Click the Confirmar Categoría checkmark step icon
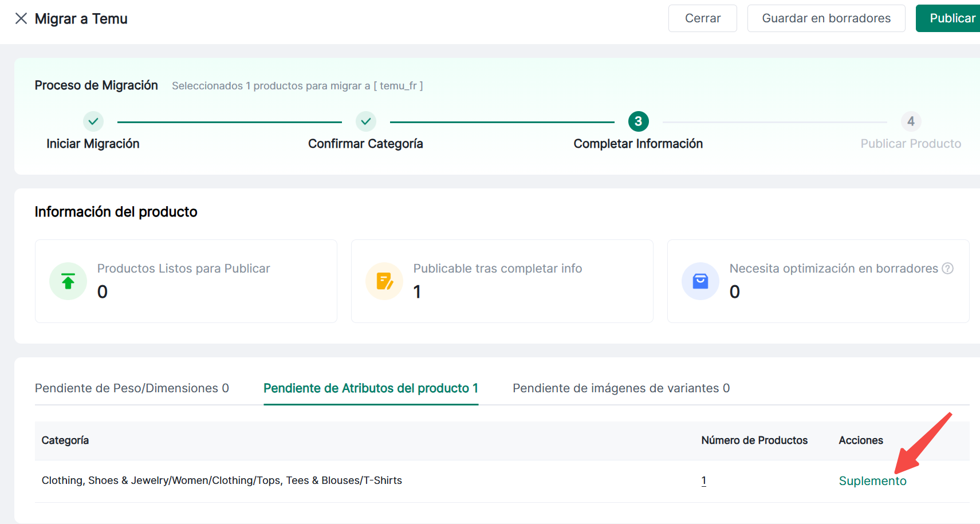This screenshot has width=980, height=524. [x=366, y=121]
